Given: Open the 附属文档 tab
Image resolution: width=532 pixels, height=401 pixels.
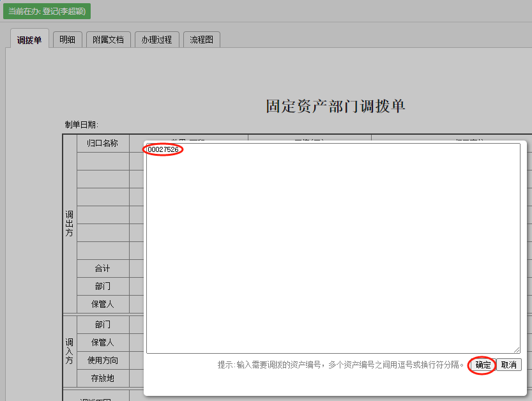Looking at the screenshot, I should (x=108, y=40).
